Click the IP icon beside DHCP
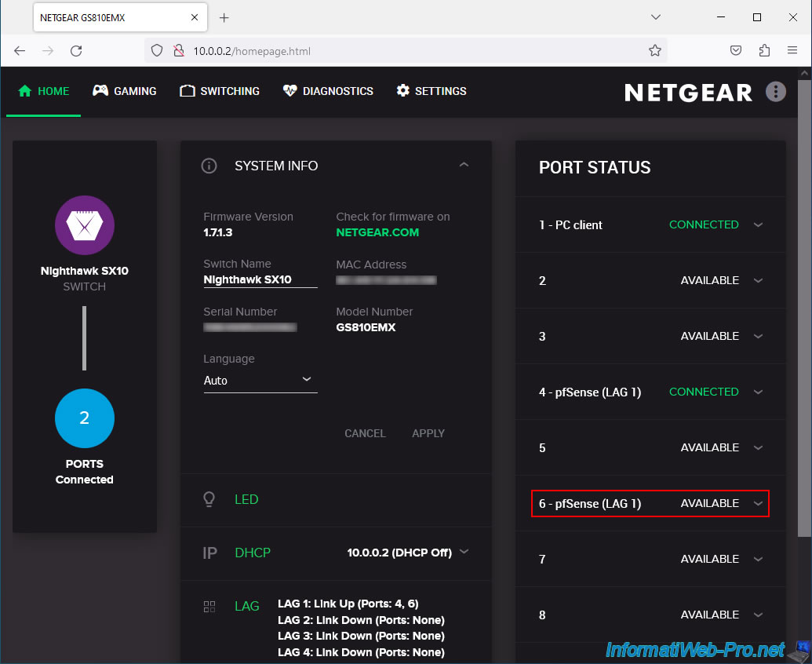Viewport: 812px width, 664px height. (x=209, y=553)
